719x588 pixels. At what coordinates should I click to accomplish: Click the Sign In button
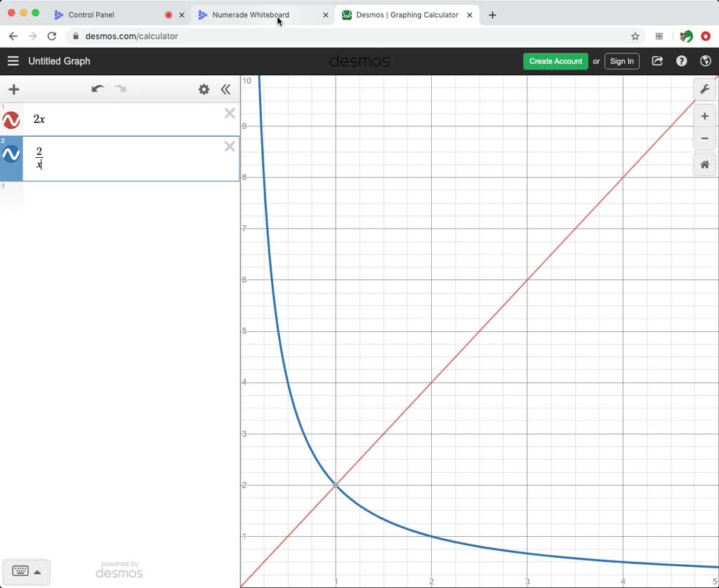pos(621,61)
